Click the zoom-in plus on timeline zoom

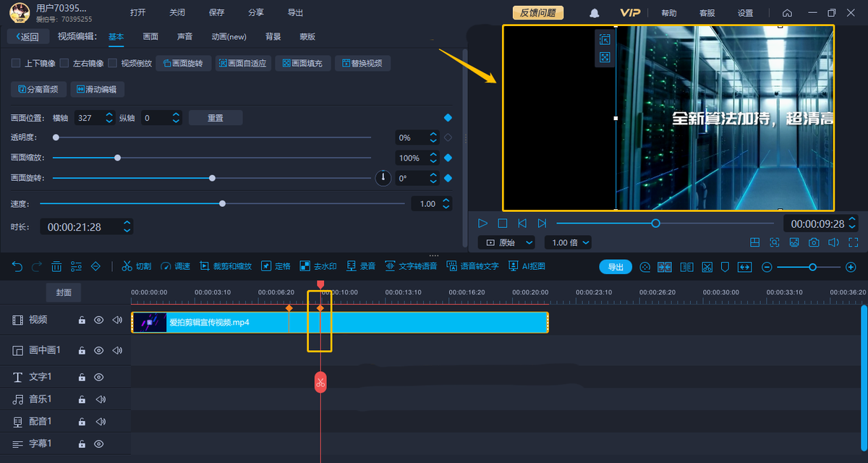click(851, 267)
